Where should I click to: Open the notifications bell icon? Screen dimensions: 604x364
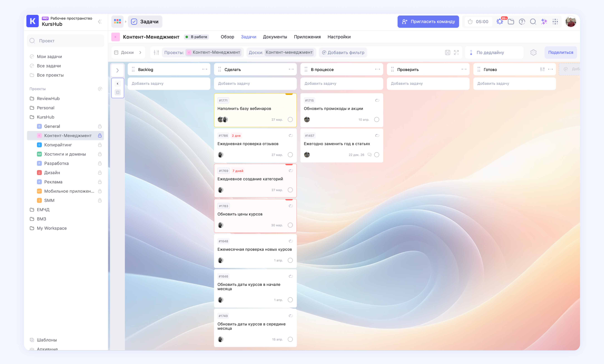(500, 22)
